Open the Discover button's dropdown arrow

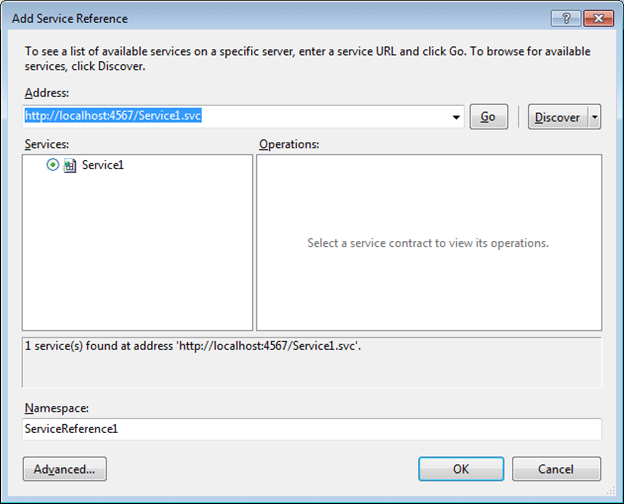point(594,117)
